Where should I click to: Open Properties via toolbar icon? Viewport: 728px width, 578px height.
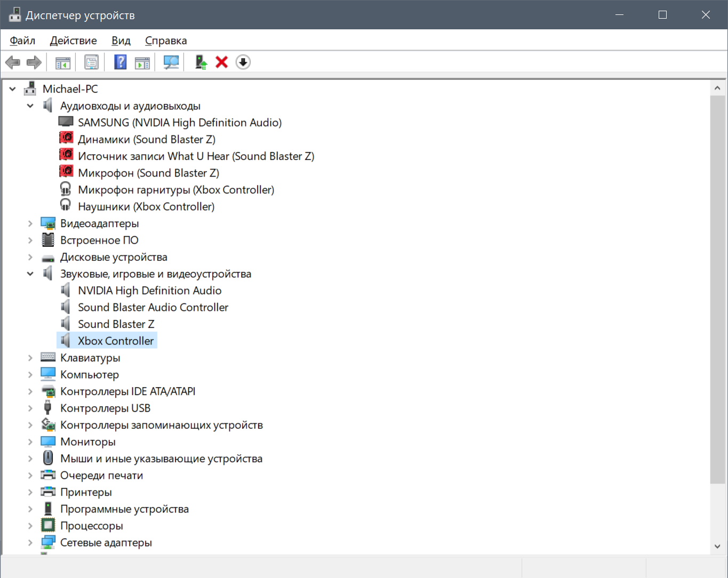point(91,62)
